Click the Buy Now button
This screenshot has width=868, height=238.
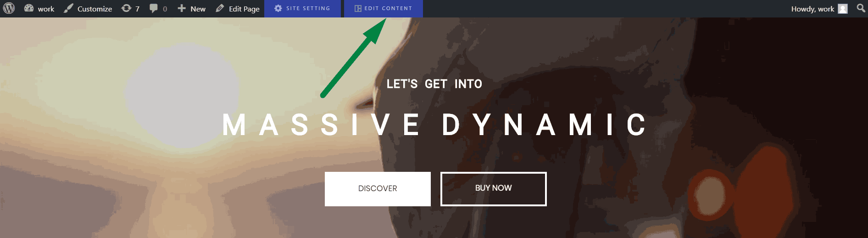click(x=494, y=189)
